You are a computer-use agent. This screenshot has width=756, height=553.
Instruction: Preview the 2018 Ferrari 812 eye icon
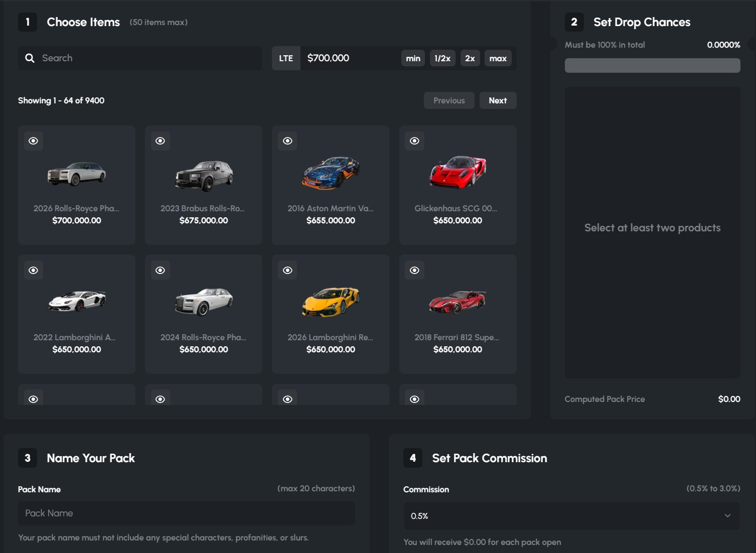point(414,270)
